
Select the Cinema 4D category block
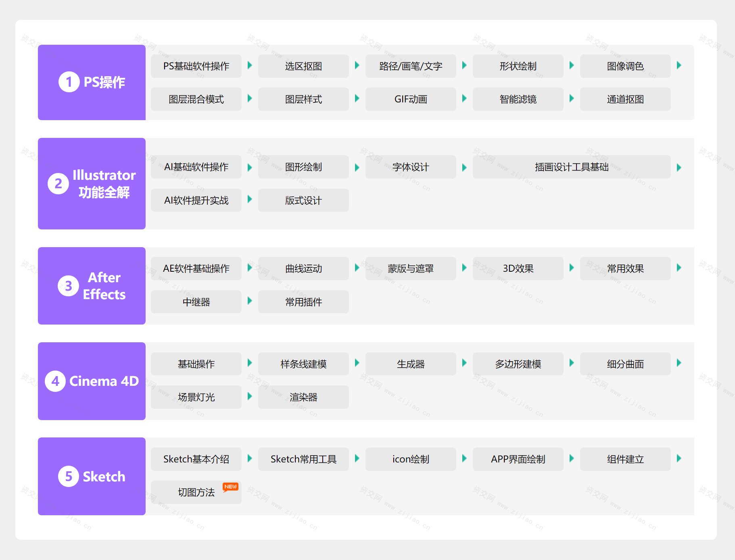coord(92,381)
